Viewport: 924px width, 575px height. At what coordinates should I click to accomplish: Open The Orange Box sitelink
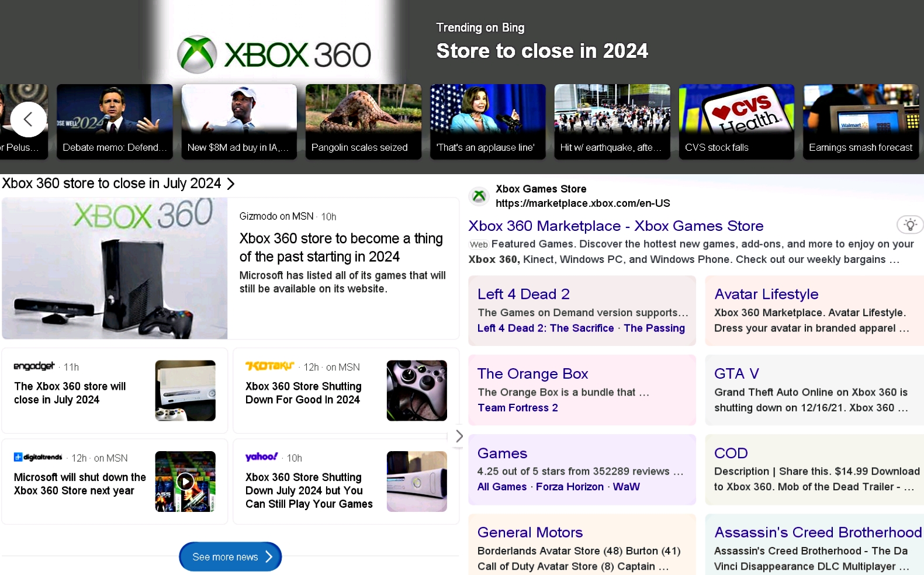click(532, 373)
